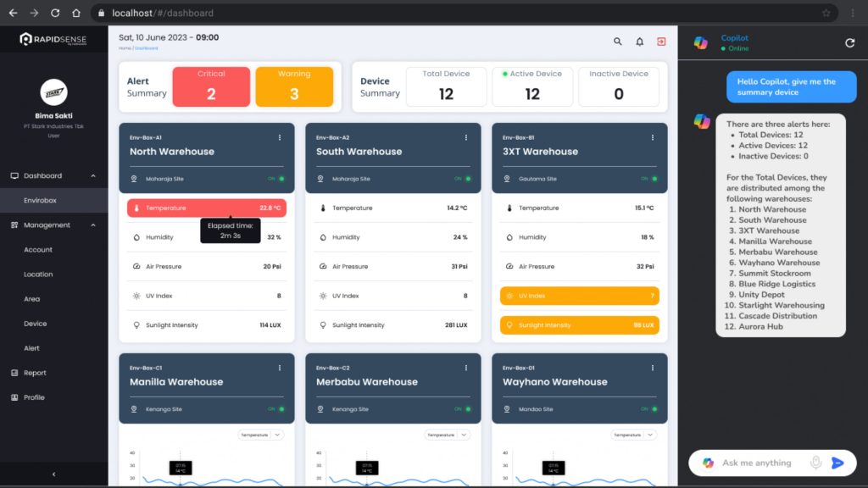Click the Critical alerts summary card
868x488 pixels.
211,86
